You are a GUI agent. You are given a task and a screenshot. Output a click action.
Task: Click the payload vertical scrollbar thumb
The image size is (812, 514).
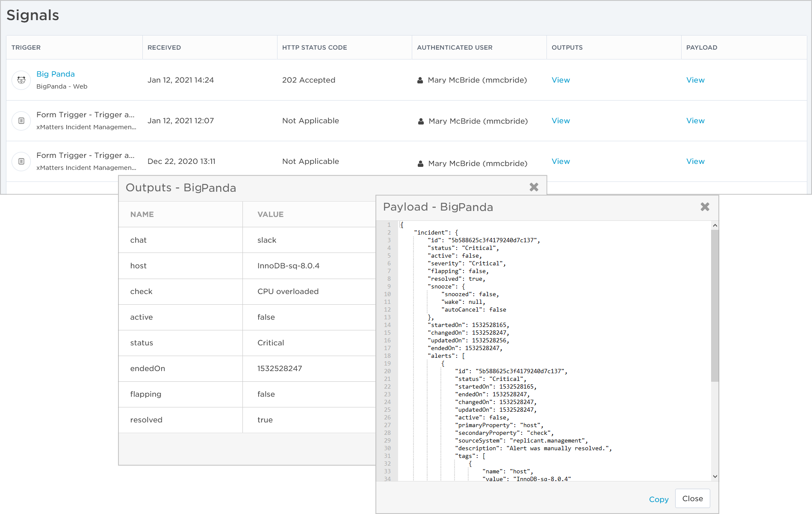pyautogui.click(x=715, y=306)
